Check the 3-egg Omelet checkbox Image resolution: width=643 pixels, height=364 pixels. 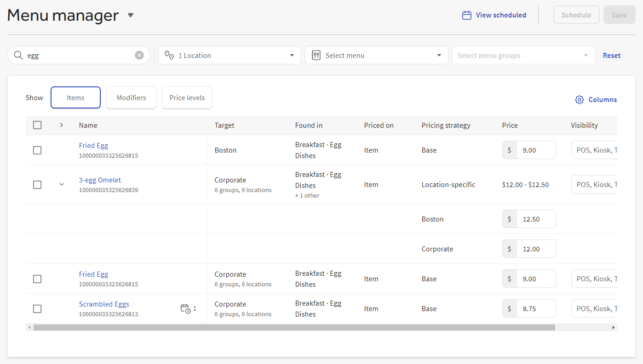click(x=37, y=184)
